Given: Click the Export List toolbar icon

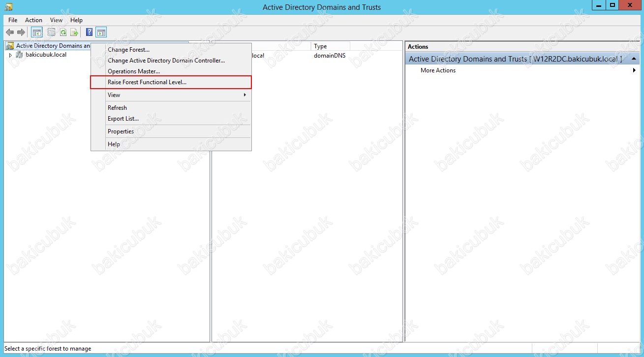Looking at the screenshot, I should (x=74, y=32).
